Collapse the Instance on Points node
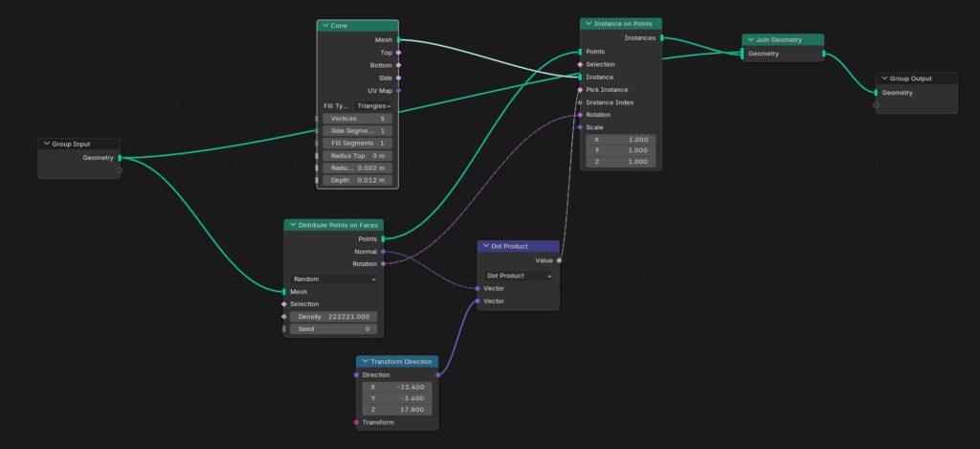Image resolution: width=980 pixels, height=449 pixels. pyautogui.click(x=589, y=24)
